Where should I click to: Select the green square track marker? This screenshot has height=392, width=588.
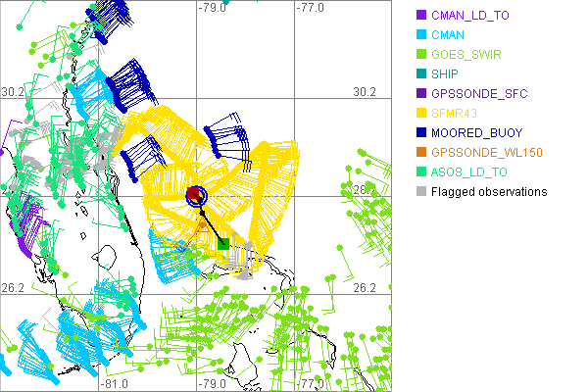(x=223, y=242)
